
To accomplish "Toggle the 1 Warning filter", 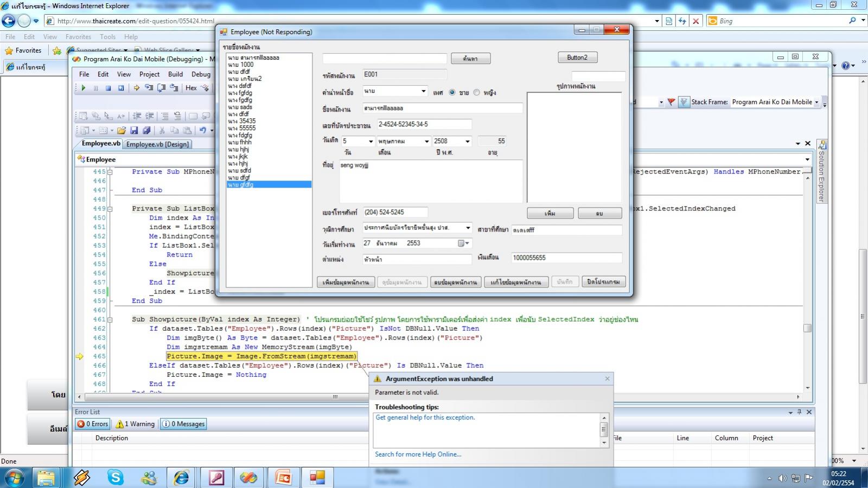I will (136, 424).
